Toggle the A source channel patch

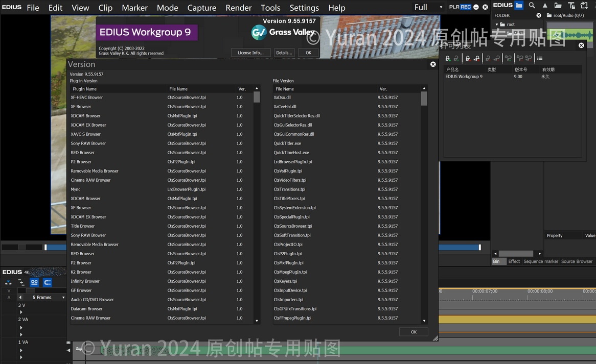pos(9,298)
